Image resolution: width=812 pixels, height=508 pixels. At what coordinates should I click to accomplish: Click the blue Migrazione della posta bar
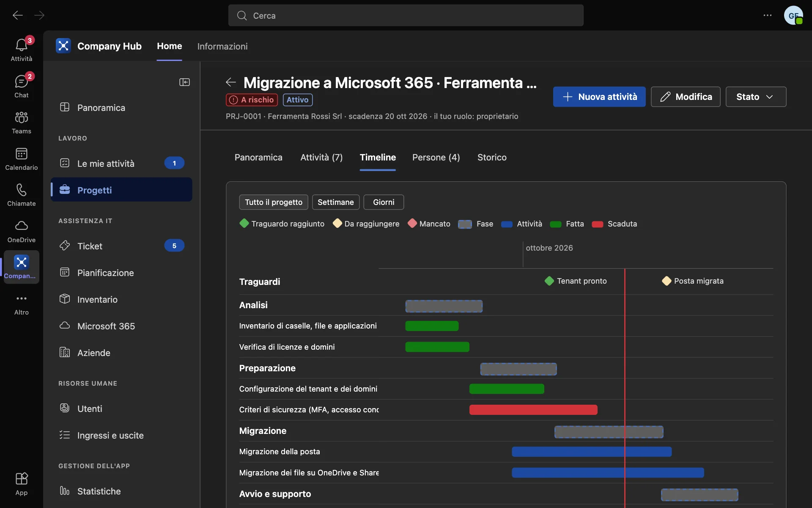(x=592, y=452)
